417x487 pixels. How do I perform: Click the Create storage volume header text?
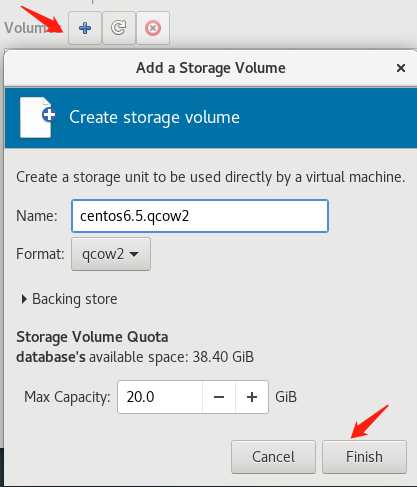tap(154, 117)
